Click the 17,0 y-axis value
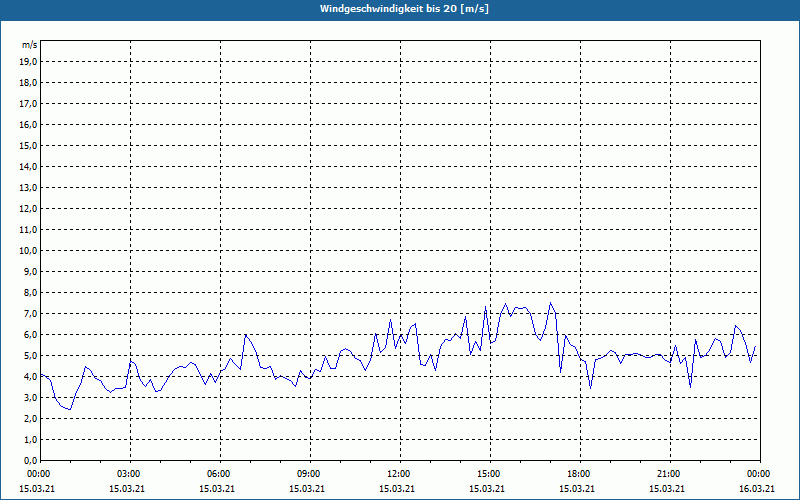Screen dimensions: 800x500 pos(29,104)
